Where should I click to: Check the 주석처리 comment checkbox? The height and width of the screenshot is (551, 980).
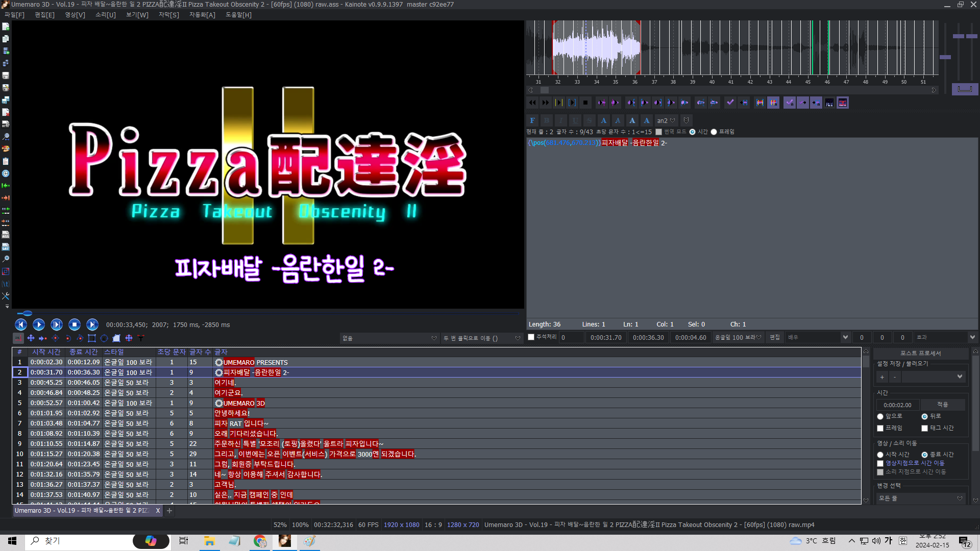[x=531, y=337]
